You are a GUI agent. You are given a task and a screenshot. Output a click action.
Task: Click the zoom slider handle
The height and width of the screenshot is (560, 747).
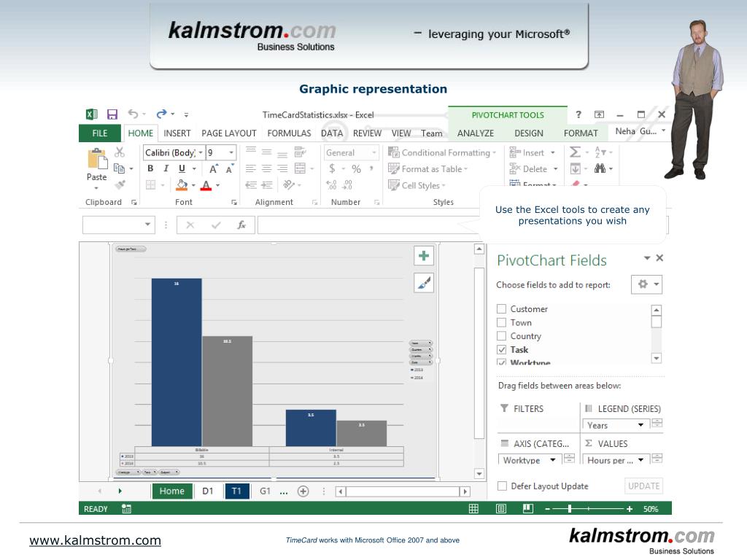[x=569, y=508]
